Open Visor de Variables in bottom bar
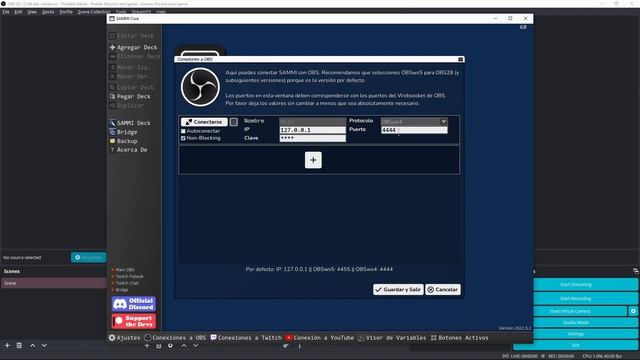 click(392, 338)
